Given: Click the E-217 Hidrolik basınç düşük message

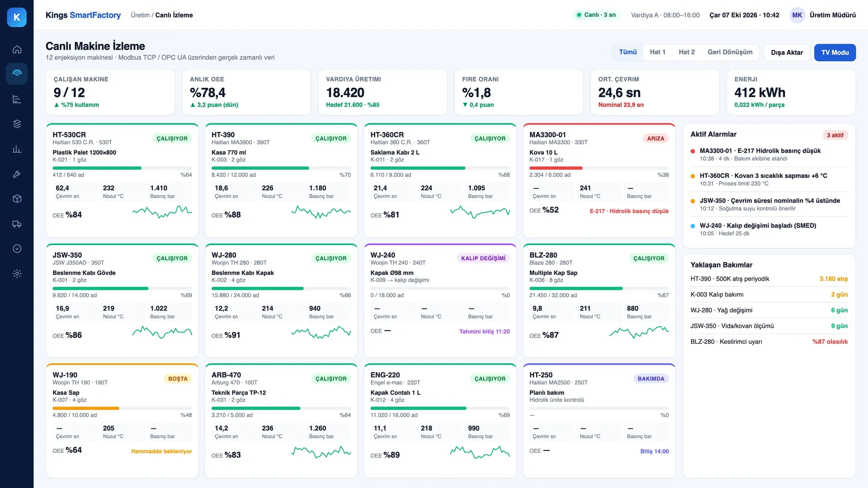Looking at the screenshot, I should tap(629, 211).
